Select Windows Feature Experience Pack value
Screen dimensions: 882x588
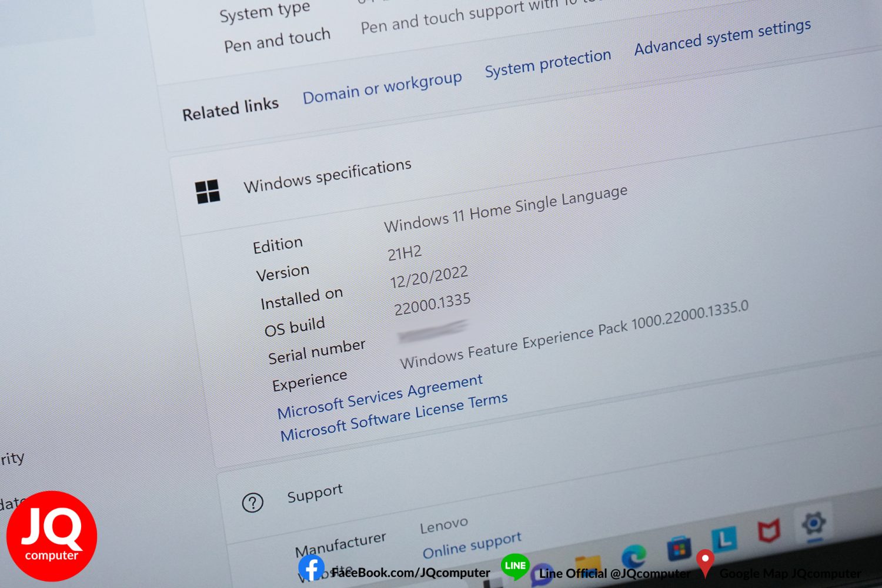[574, 334]
